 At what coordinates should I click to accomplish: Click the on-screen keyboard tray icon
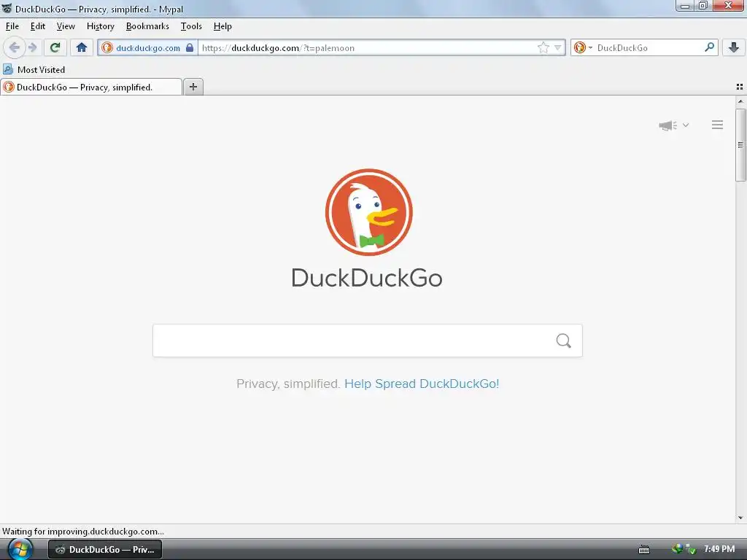click(x=644, y=550)
